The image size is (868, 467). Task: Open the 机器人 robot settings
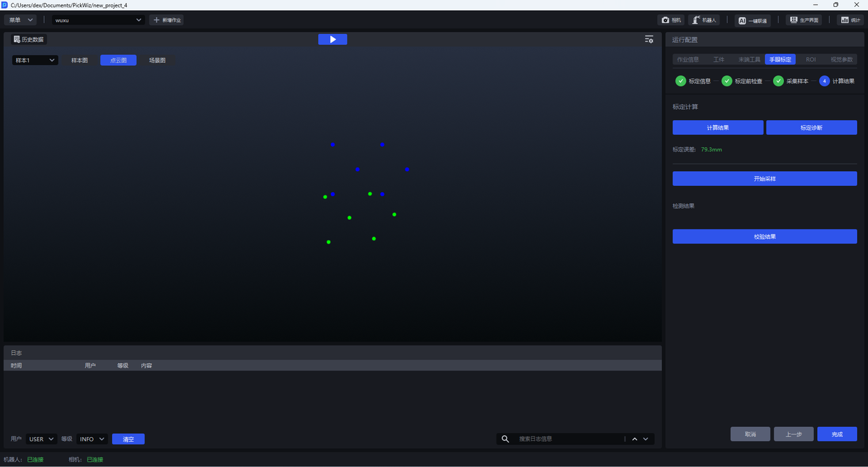[x=704, y=20]
